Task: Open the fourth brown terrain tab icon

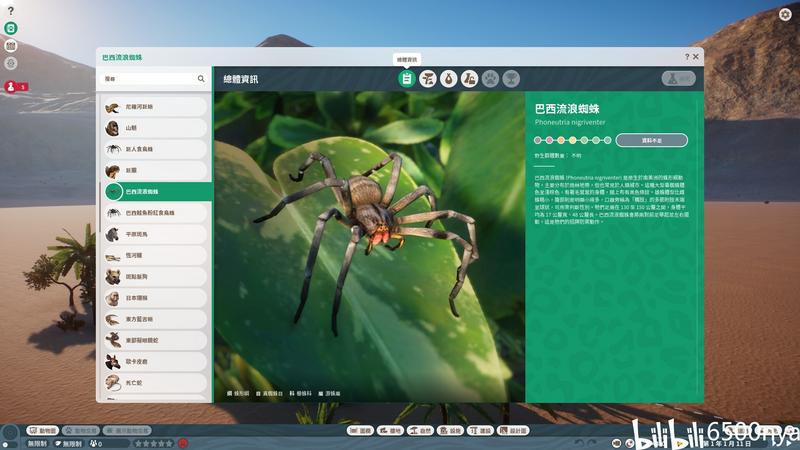Action: [469, 79]
